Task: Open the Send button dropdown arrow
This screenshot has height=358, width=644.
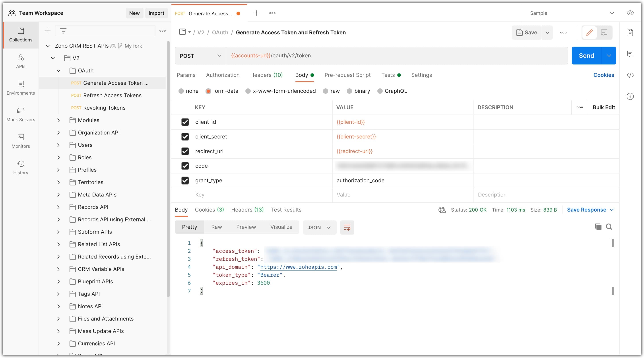Action: [x=609, y=56]
